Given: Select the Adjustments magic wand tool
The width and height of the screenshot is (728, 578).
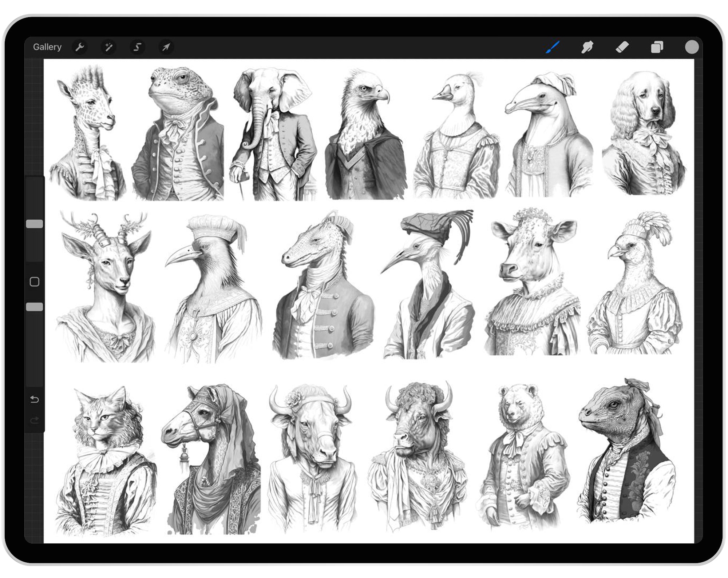Looking at the screenshot, I should (x=109, y=47).
